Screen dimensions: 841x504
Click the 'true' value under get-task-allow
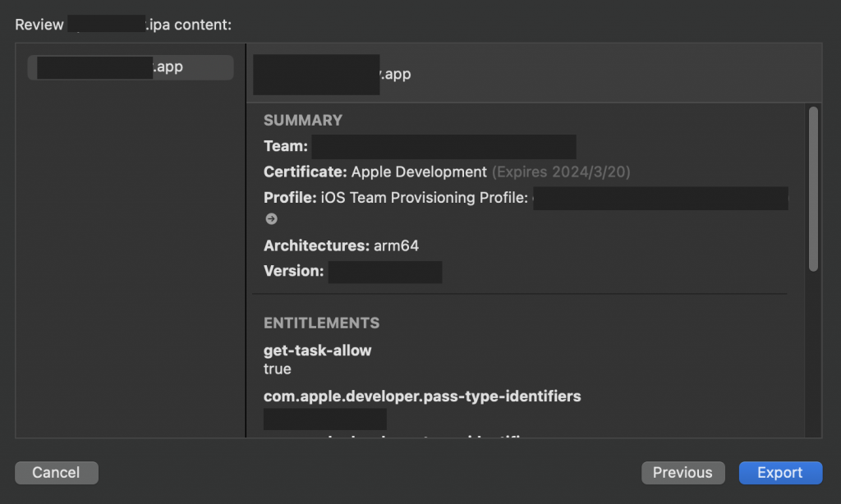tap(277, 369)
